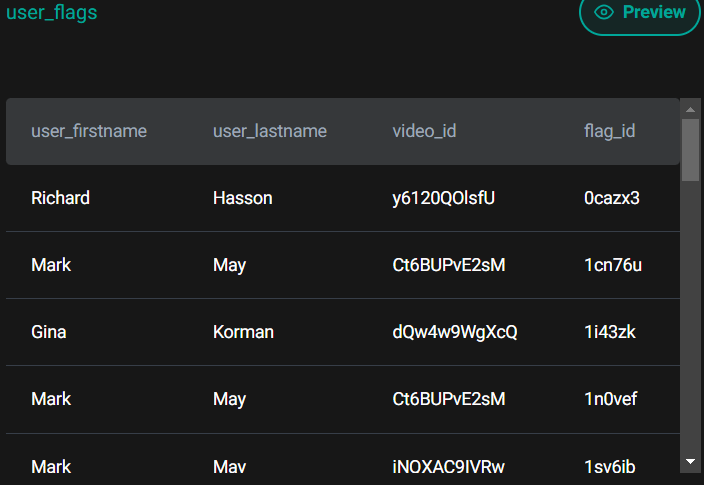Click the Korman last name cell
Viewport: 704px width, 485px height.
(x=243, y=332)
